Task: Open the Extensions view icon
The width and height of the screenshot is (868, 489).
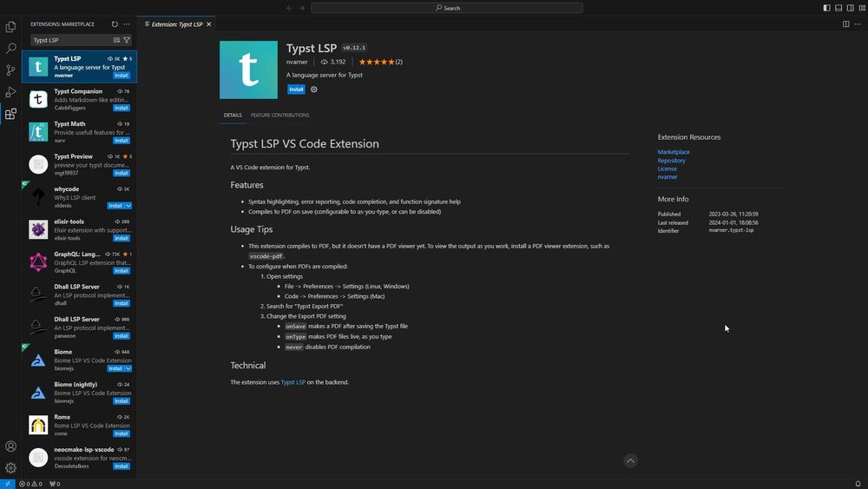Action: click(x=10, y=114)
